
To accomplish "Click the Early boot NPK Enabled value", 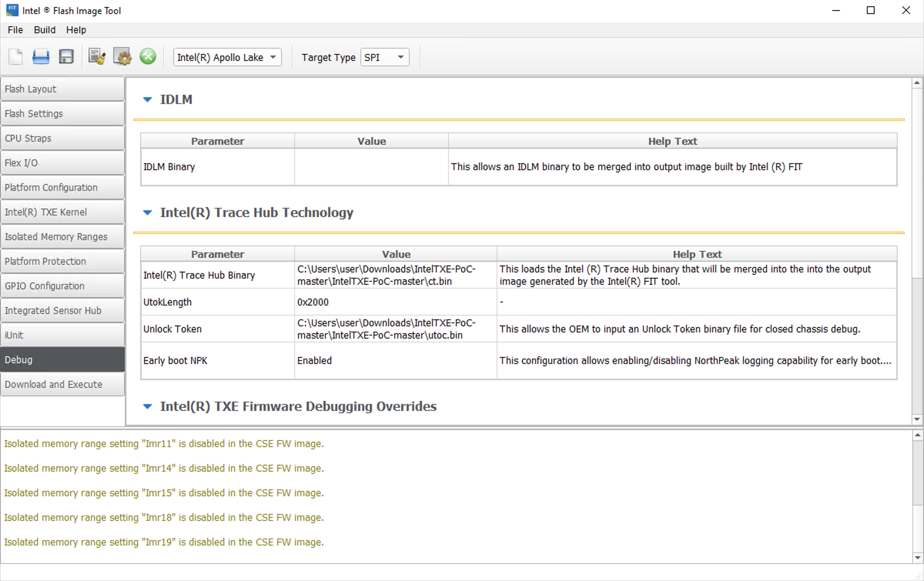I will pos(395,361).
